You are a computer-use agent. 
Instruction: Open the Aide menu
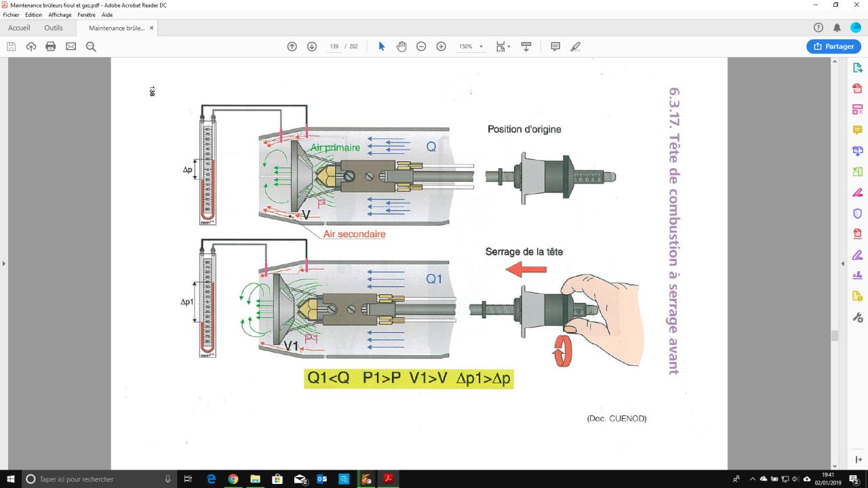(x=107, y=14)
